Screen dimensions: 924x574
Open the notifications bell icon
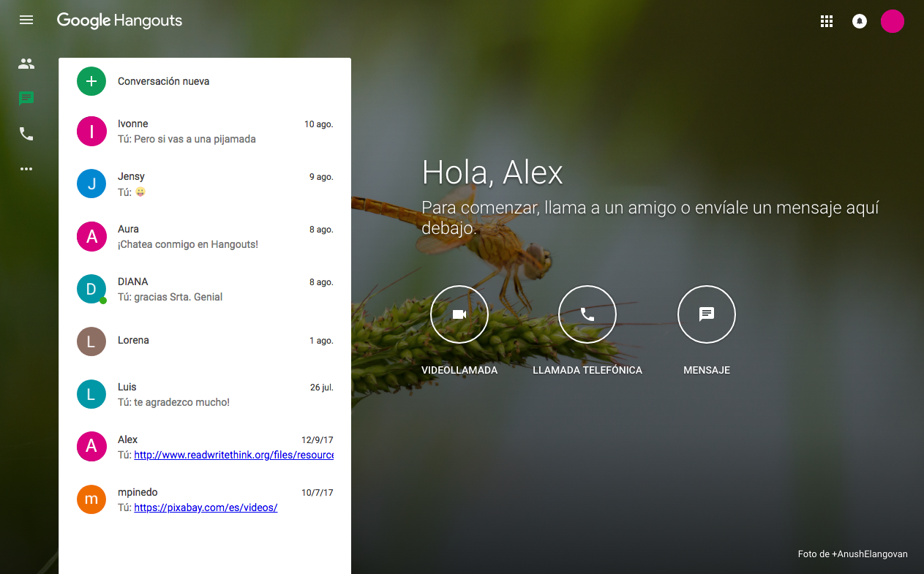click(x=860, y=21)
